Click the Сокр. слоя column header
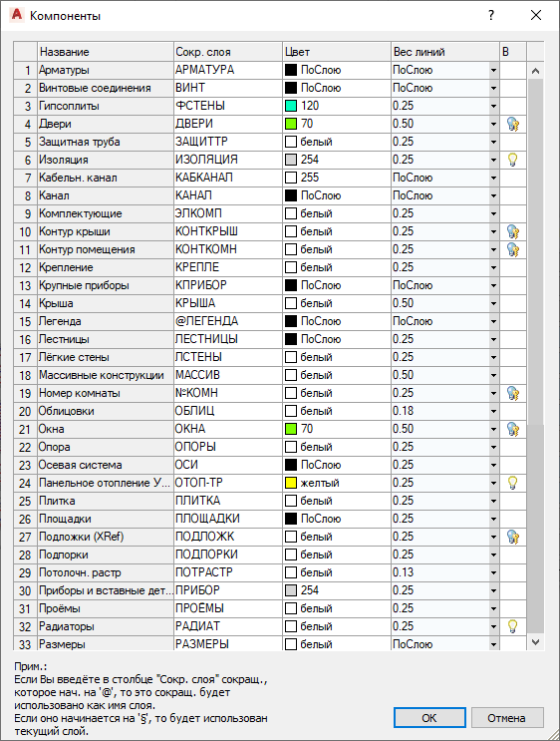This screenshot has width=560, height=741. click(228, 52)
